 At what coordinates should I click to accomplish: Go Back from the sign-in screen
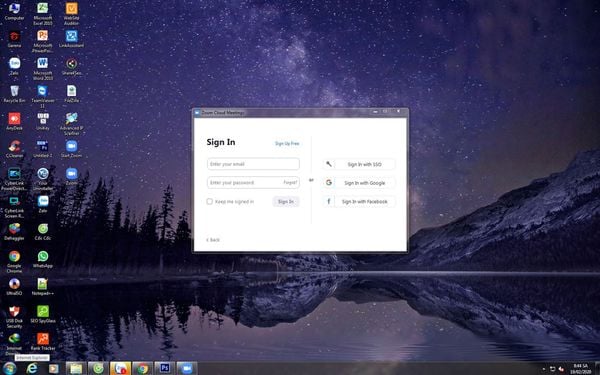[213, 240]
